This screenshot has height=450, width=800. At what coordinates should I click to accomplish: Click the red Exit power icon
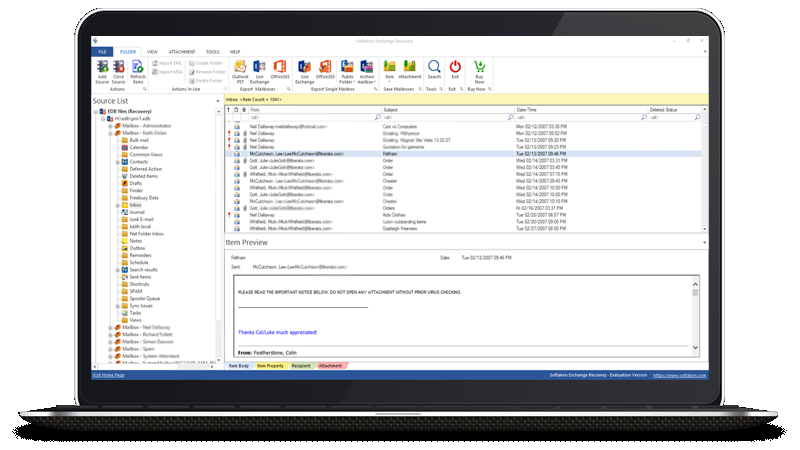click(455, 69)
